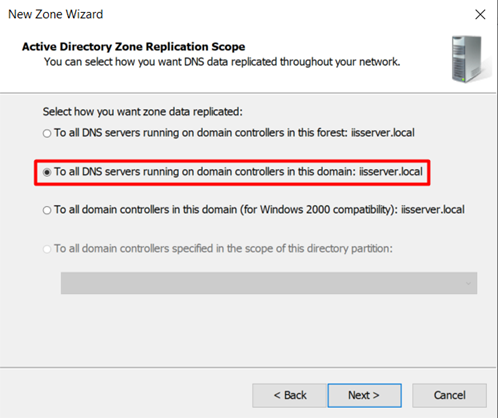Image resolution: width=498 pixels, height=418 pixels.
Task: Click the 'this domain: iisserver.local' option label
Action: pos(238,171)
